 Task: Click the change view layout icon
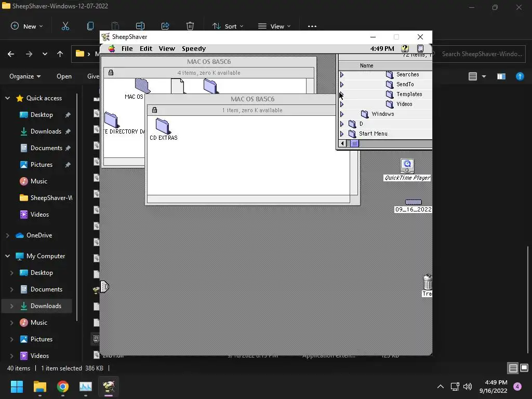(x=473, y=76)
